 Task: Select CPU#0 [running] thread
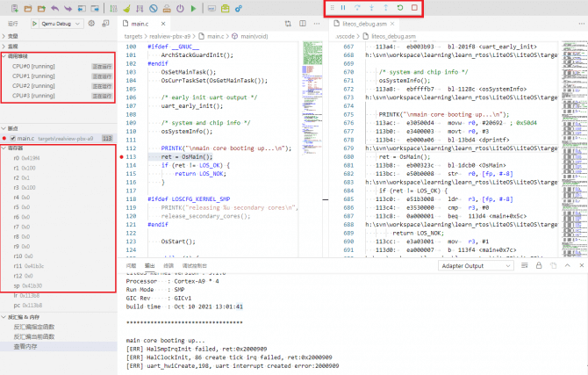click(58, 66)
